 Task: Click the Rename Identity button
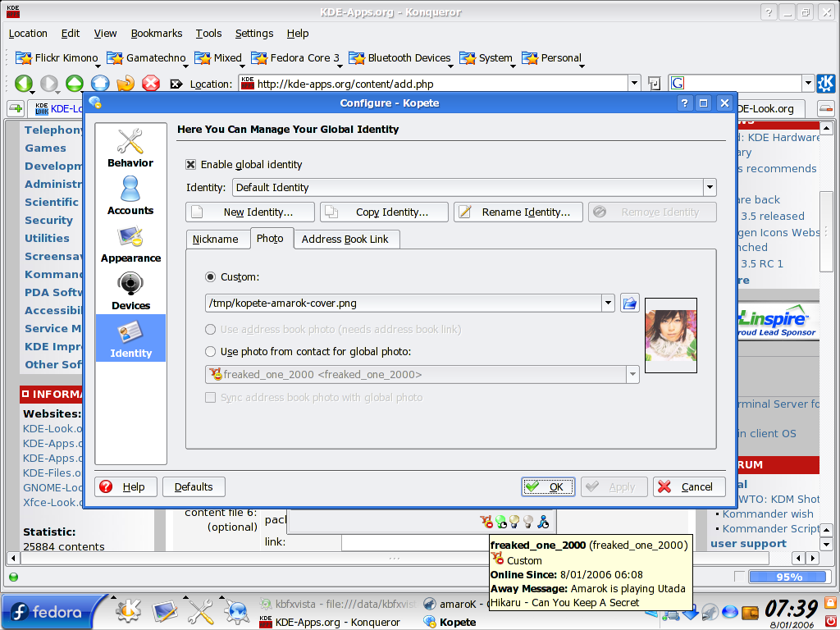518,212
